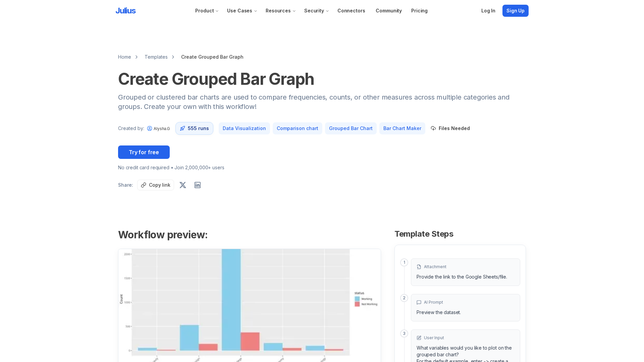Click the Copy link button
Viewport: 644px width, 362px height.
(156, 185)
